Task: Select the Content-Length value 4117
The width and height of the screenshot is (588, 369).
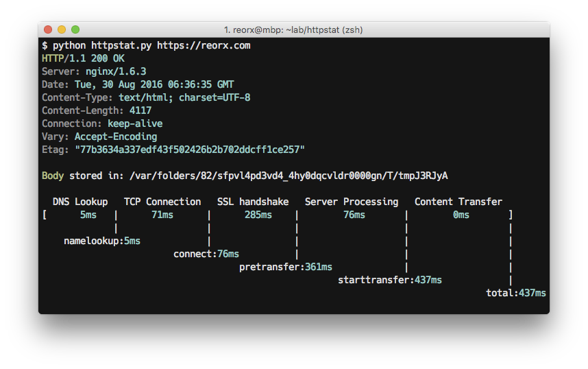Action: click(140, 110)
